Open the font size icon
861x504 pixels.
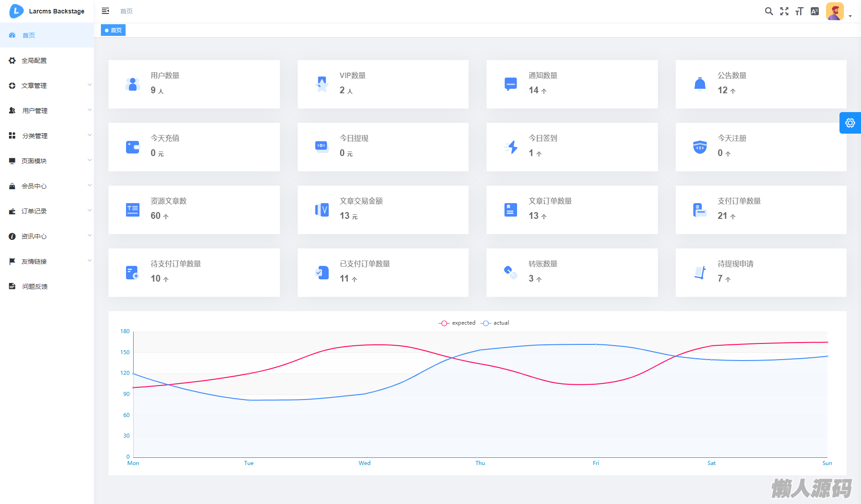click(799, 11)
